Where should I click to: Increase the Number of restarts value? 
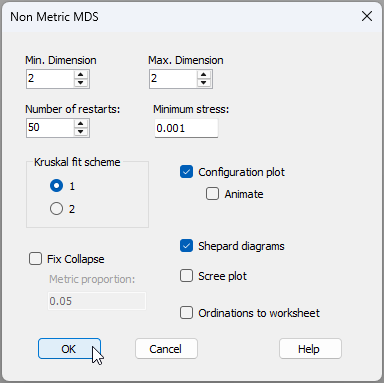pyautogui.click(x=81, y=124)
